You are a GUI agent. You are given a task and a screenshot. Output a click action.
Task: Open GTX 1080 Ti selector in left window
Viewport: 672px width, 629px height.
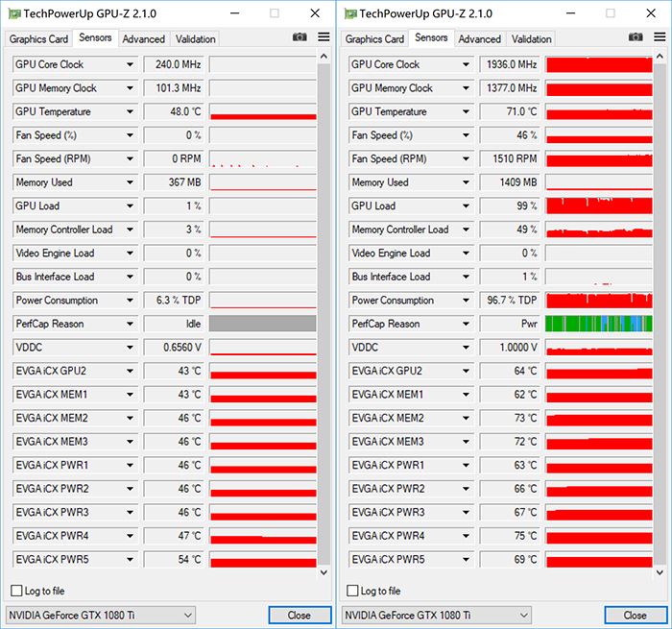(100, 615)
